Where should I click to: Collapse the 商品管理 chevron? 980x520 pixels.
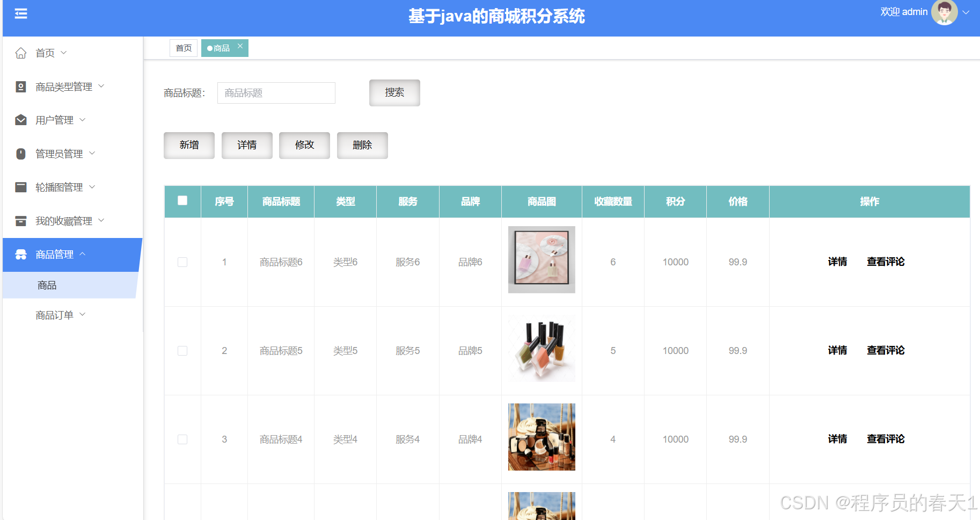[x=83, y=254]
